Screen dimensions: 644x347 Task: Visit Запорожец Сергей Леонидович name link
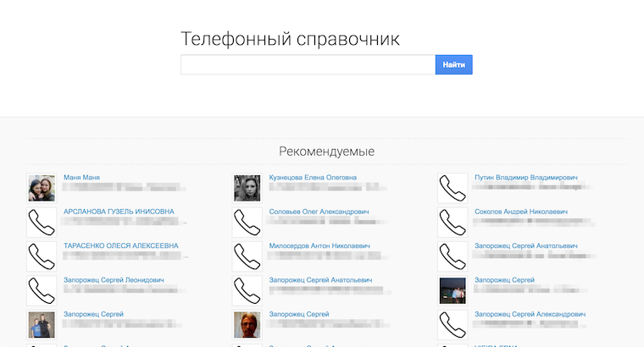pos(114,280)
